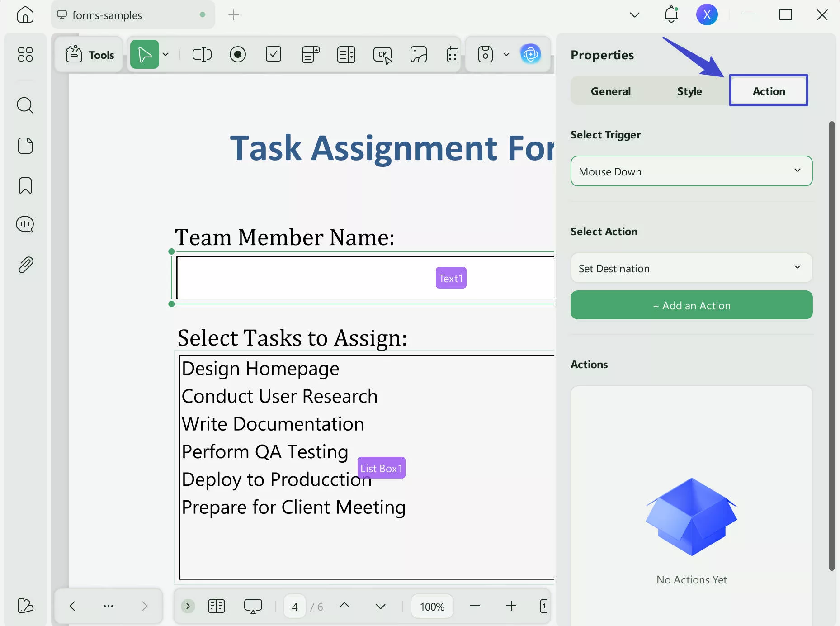Choose the list box field tool
The height and width of the screenshot is (626, 840).
click(346, 55)
